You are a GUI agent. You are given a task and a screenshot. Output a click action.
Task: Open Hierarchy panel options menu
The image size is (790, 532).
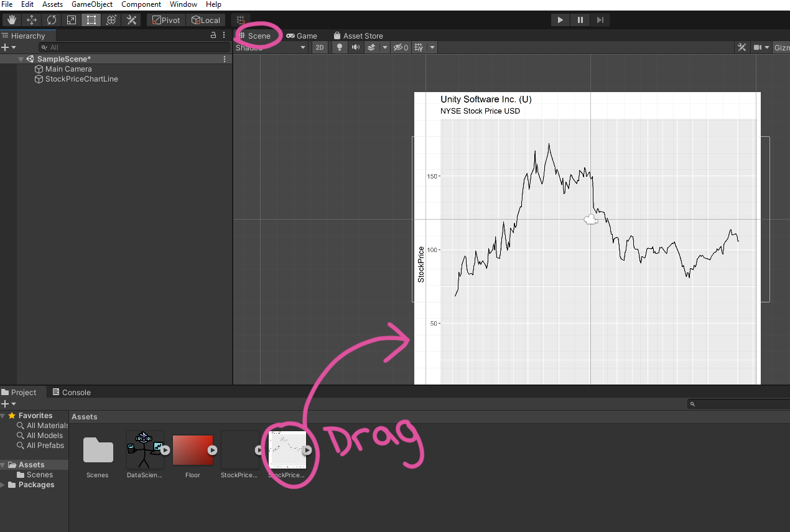click(x=225, y=35)
